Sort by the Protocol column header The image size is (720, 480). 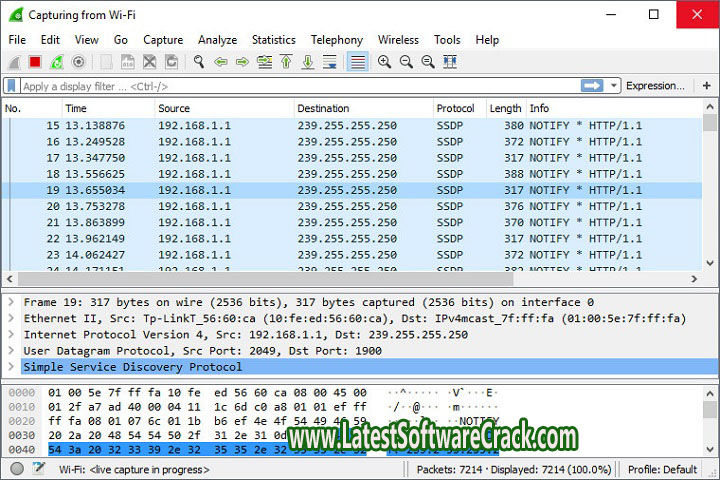pyautogui.click(x=460, y=108)
